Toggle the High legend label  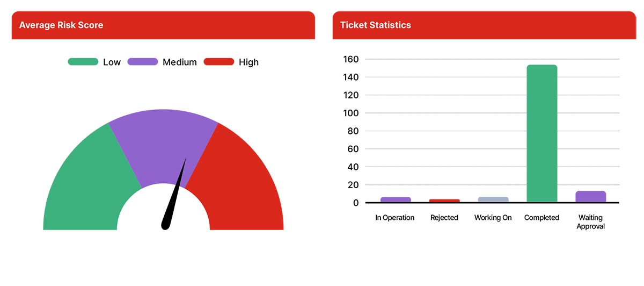pyautogui.click(x=248, y=62)
